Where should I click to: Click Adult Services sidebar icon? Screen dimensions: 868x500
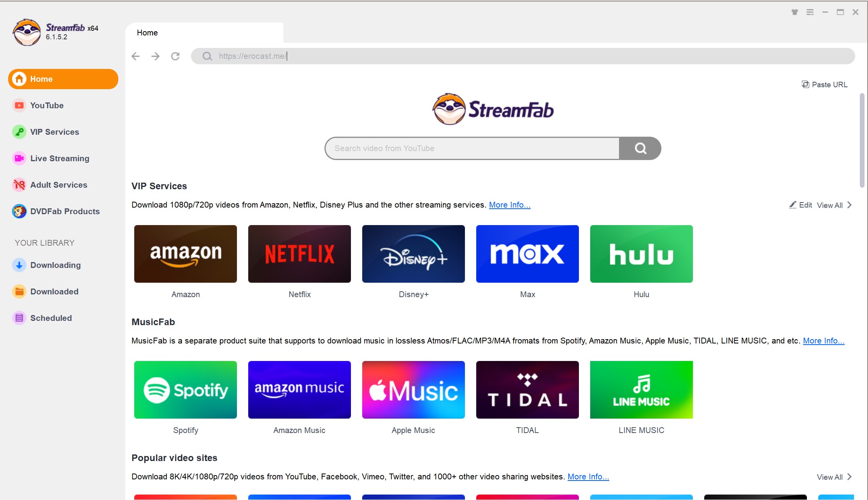tap(19, 185)
